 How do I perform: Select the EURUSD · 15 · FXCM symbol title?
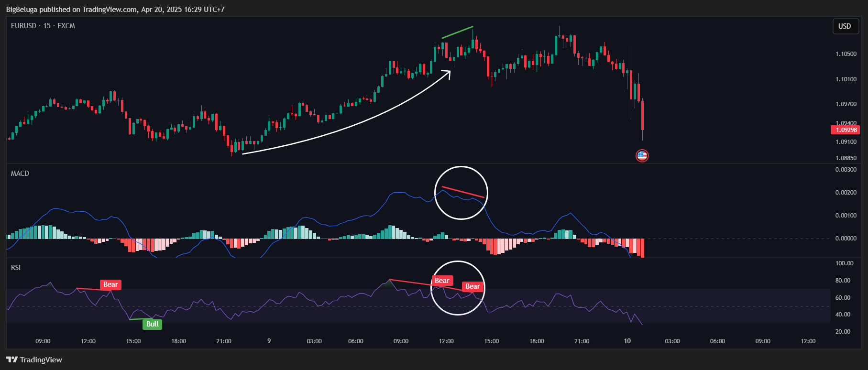[43, 26]
